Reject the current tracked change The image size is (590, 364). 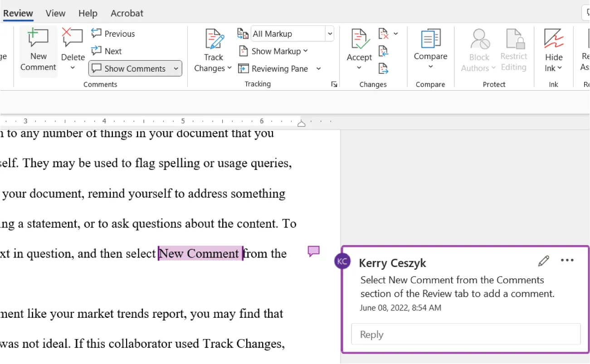coord(382,33)
